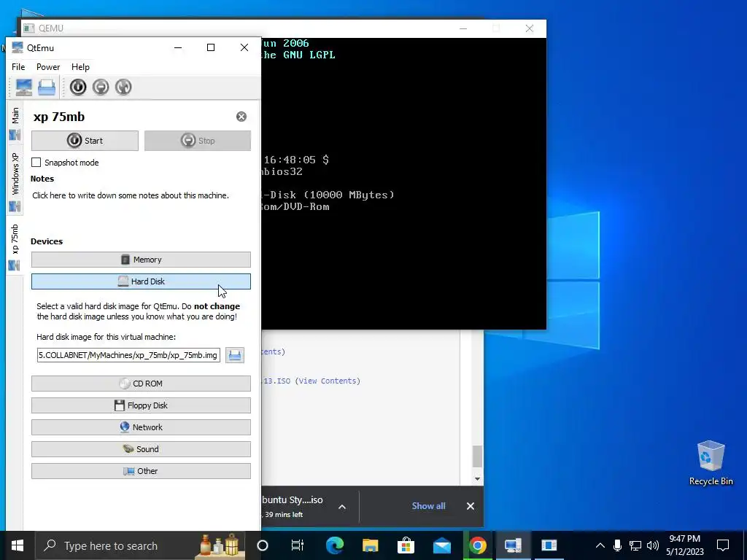This screenshot has width=747, height=560.
Task: Enable Snapshot mode checkbox
Action: point(36,163)
